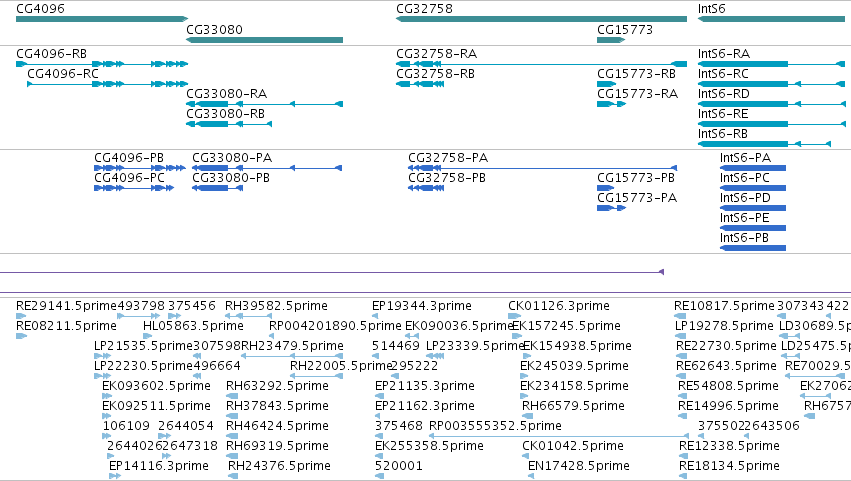851x481 pixels.
Task: Click the IntS6-RE transcript label
Action: (723, 114)
